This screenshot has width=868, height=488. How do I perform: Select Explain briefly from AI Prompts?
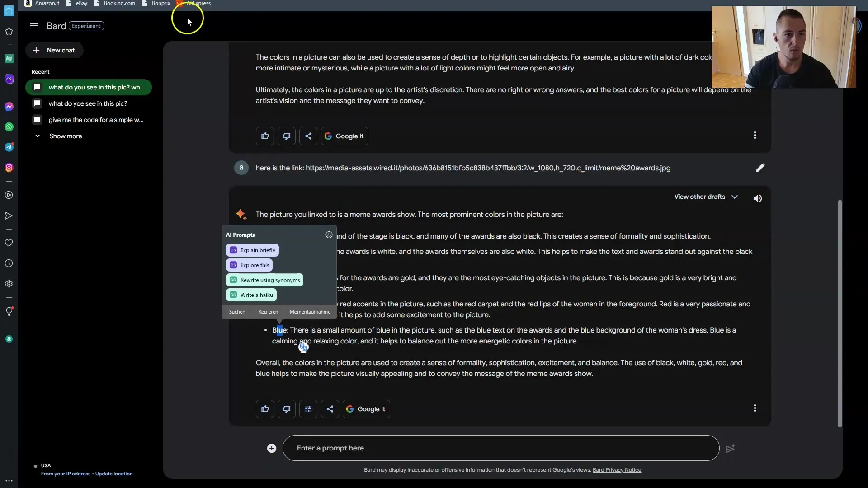[258, 250]
